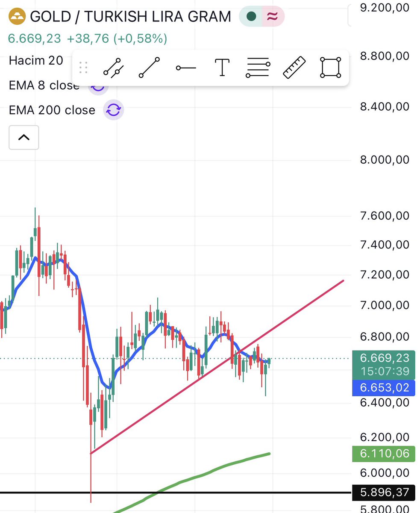Click the 7.600,00 price scale label
Viewport: 420px width, 513px height.
point(385,215)
